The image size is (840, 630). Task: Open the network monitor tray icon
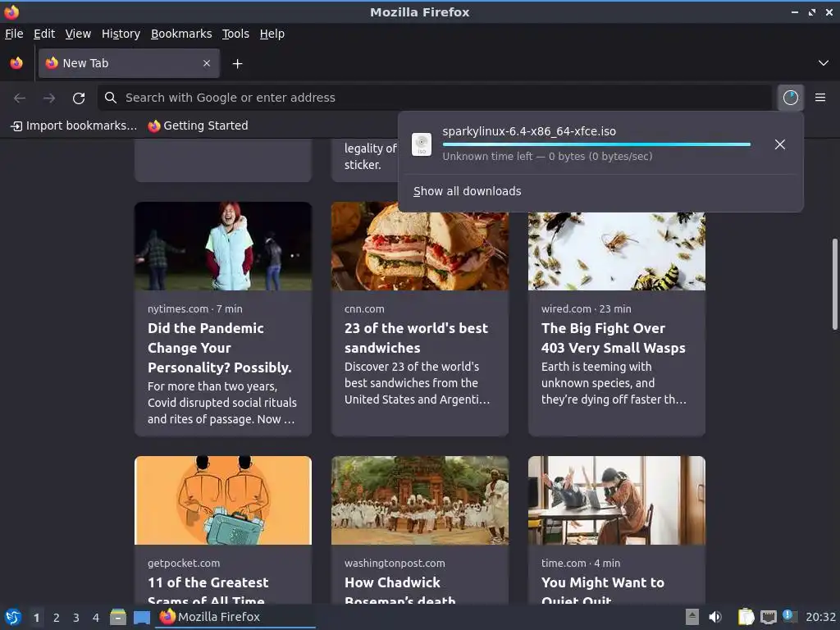click(768, 617)
